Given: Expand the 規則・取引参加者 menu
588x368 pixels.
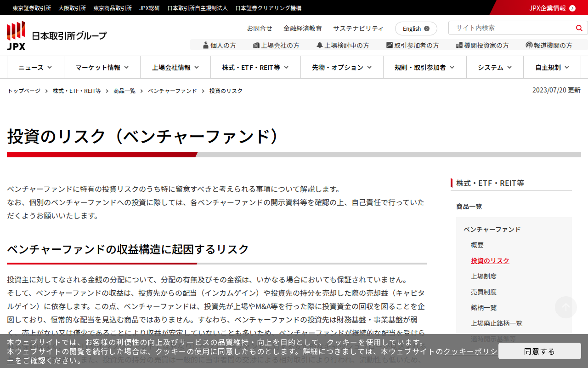Looking at the screenshot, I should coord(425,68).
